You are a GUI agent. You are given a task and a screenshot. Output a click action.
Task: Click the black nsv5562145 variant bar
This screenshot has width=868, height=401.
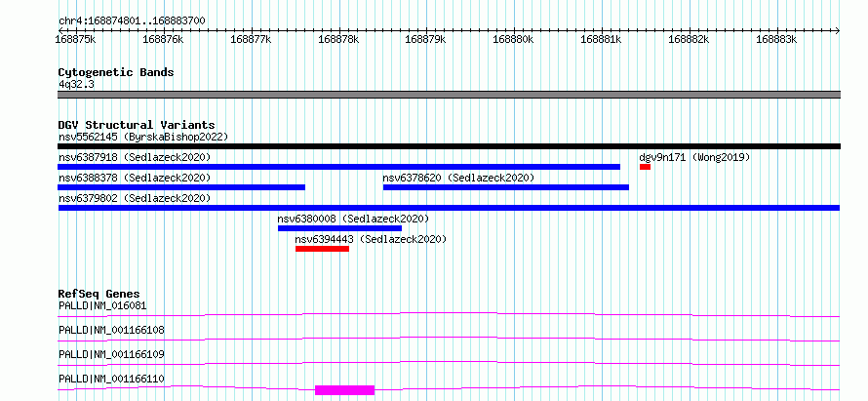(449, 146)
